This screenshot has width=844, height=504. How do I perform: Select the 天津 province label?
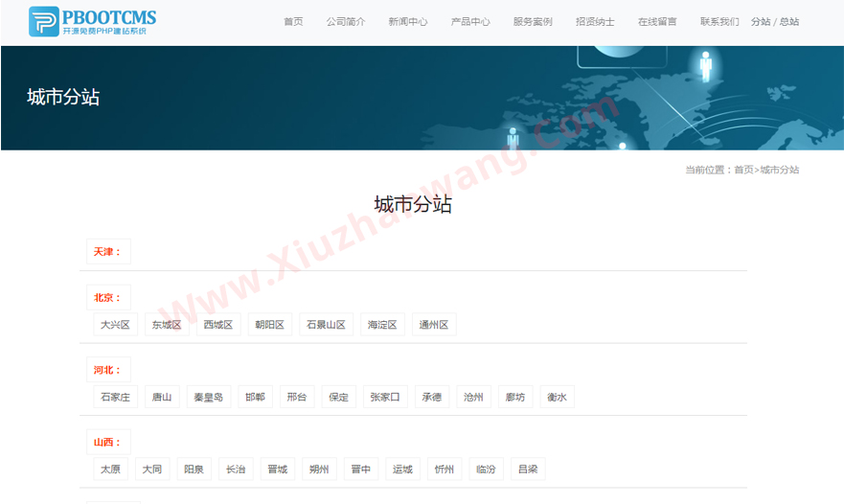[x=107, y=252]
